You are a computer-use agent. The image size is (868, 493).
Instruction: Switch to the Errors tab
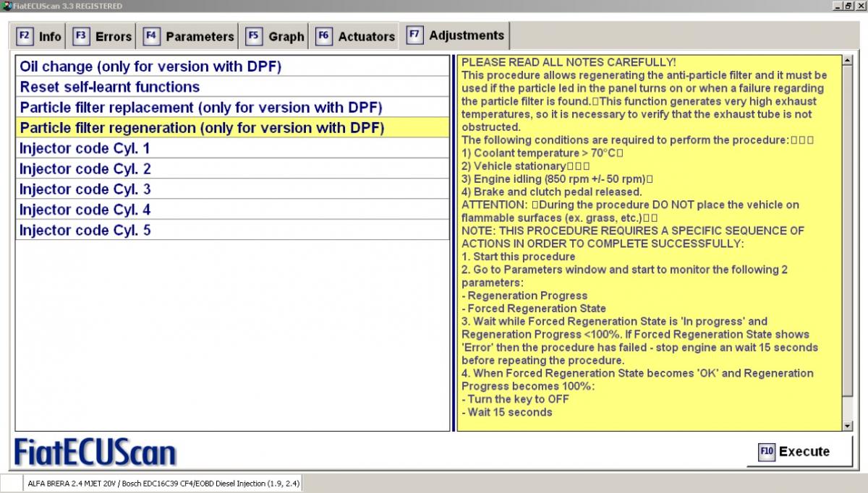(x=103, y=36)
